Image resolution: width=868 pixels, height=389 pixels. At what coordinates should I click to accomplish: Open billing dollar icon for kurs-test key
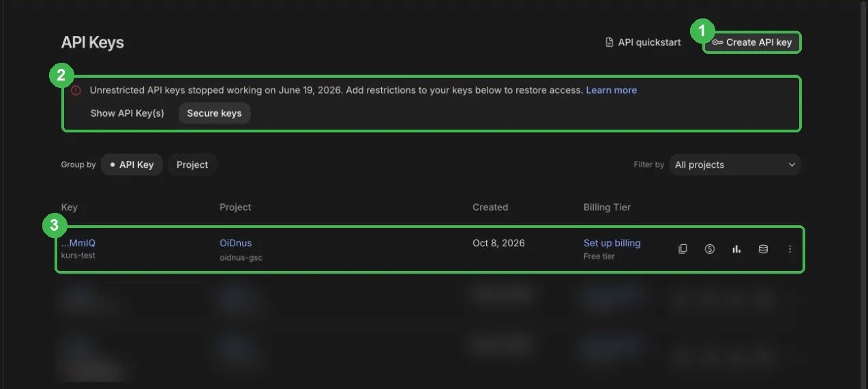710,249
